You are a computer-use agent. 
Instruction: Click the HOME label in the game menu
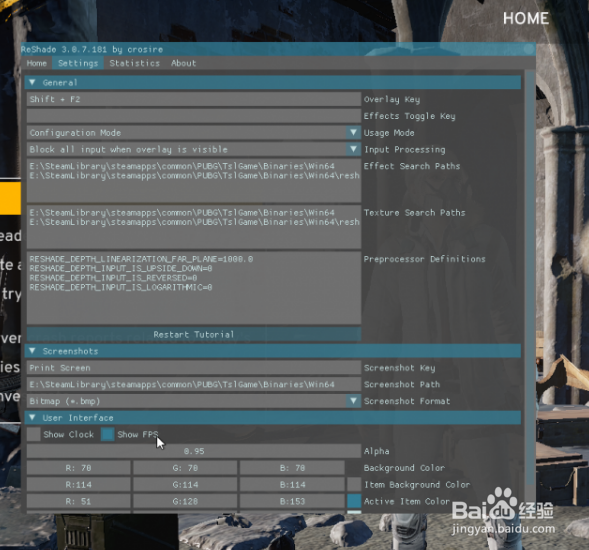click(x=526, y=18)
